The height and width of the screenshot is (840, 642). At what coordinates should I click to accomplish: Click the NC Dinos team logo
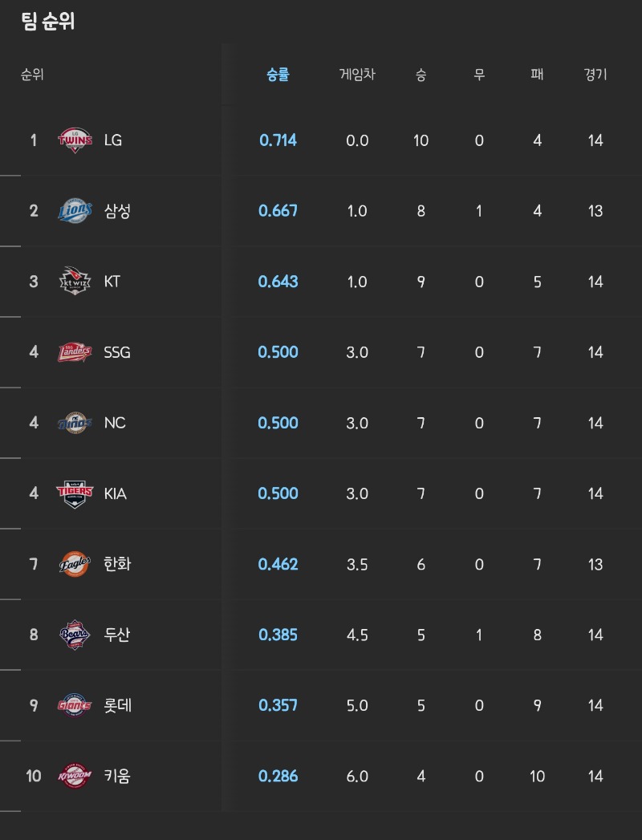(75, 423)
